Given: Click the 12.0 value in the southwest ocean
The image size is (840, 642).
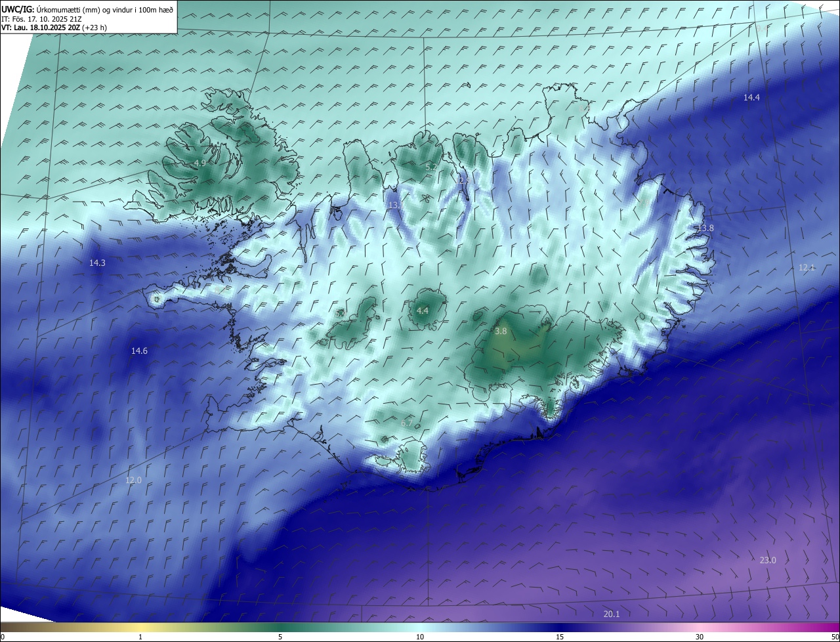Looking at the screenshot, I should [x=133, y=481].
